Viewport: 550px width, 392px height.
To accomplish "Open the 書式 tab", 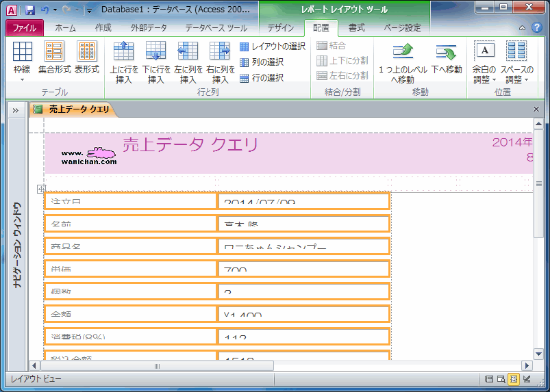I will pyautogui.click(x=357, y=28).
